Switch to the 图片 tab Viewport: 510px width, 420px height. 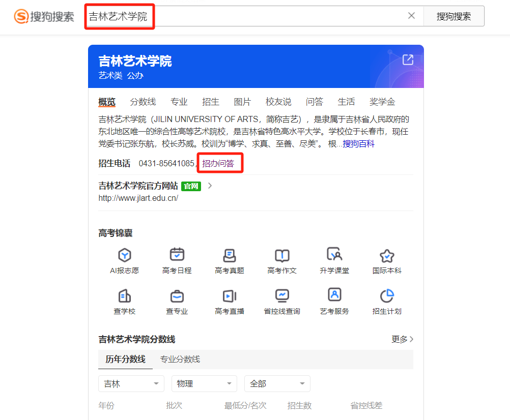pyautogui.click(x=243, y=102)
